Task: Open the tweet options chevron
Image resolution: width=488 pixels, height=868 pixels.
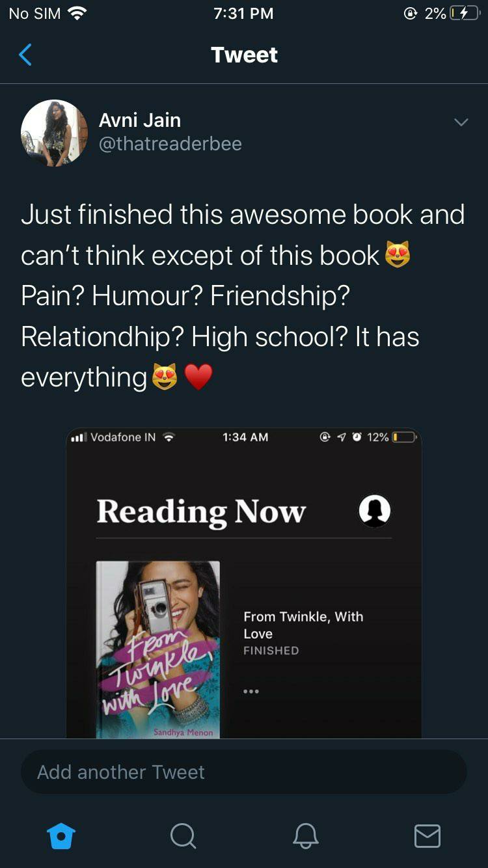Action: (x=461, y=122)
